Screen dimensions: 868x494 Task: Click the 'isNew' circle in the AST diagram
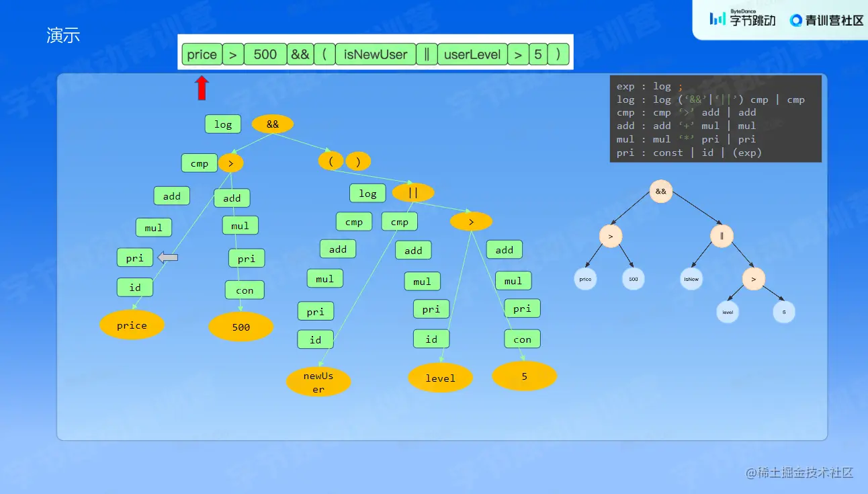tap(691, 279)
